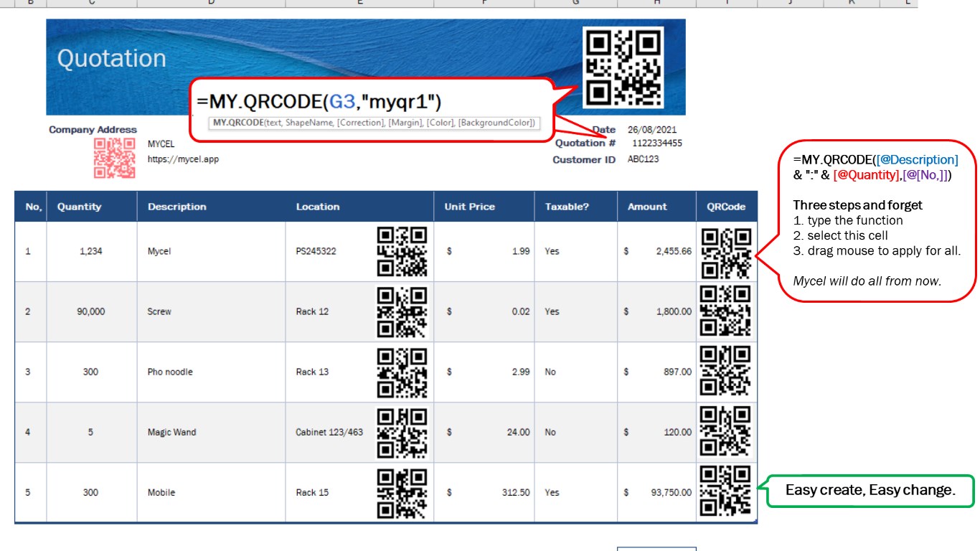The width and height of the screenshot is (980, 551).
Task: Select the quantity cell 5
Action: [x=92, y=433]
